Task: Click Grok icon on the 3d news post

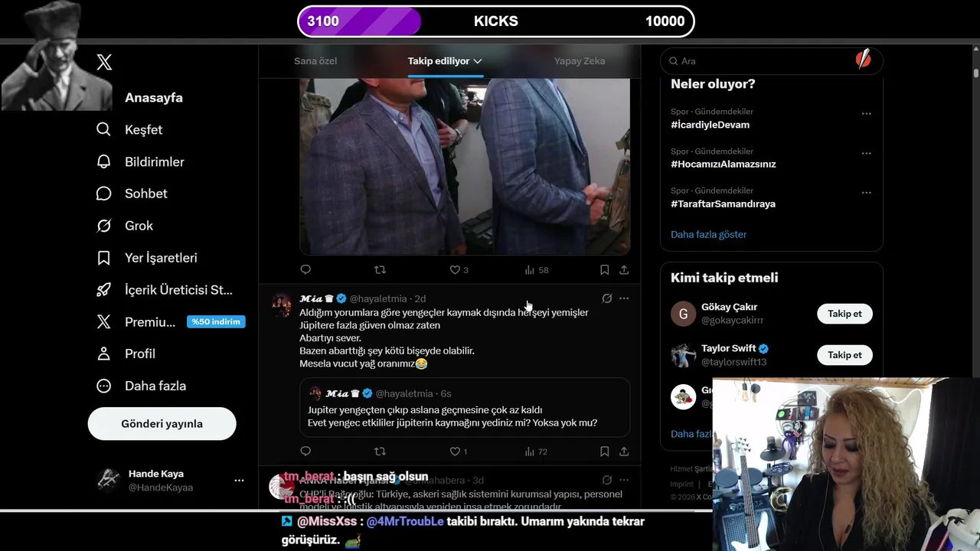Action: click(x=606, y=480)
